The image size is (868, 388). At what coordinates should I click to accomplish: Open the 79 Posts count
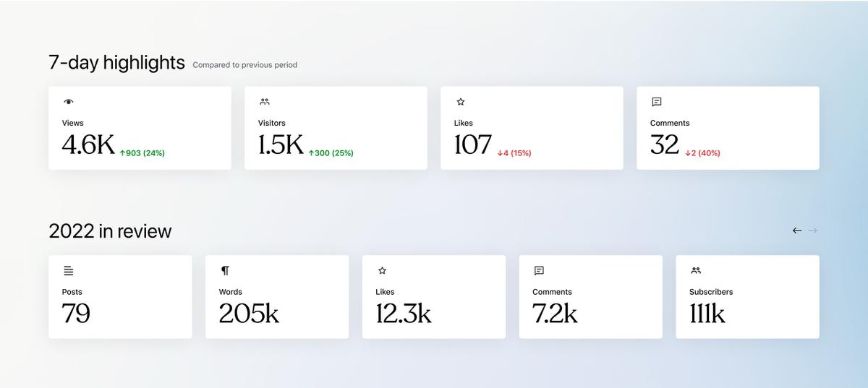pos(76,314)
